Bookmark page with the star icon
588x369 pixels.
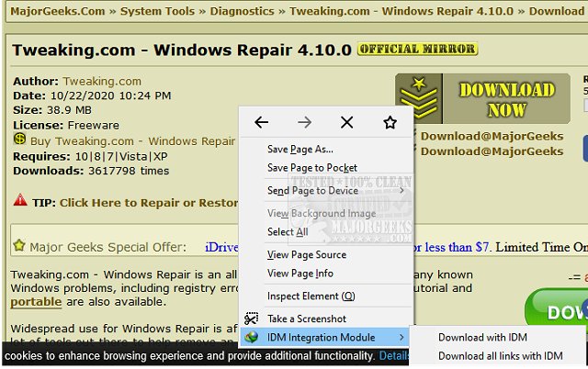(x=390, y=122)
